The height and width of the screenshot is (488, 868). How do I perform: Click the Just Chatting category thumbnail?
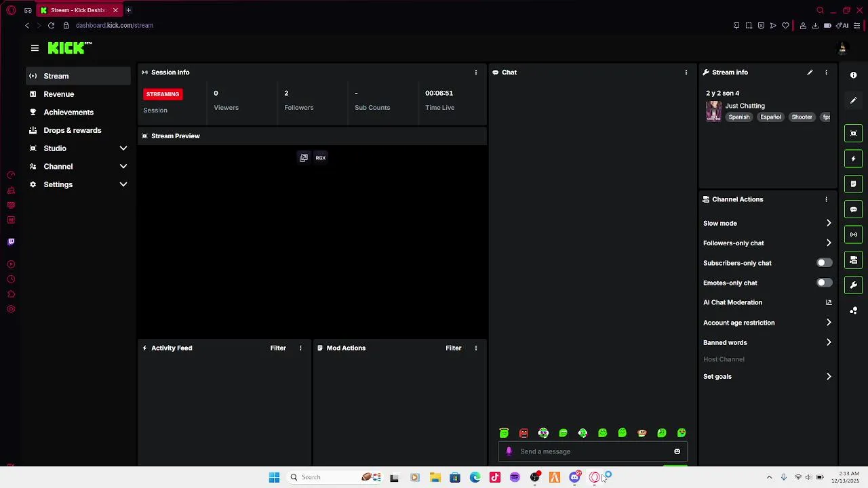(713, 111)
